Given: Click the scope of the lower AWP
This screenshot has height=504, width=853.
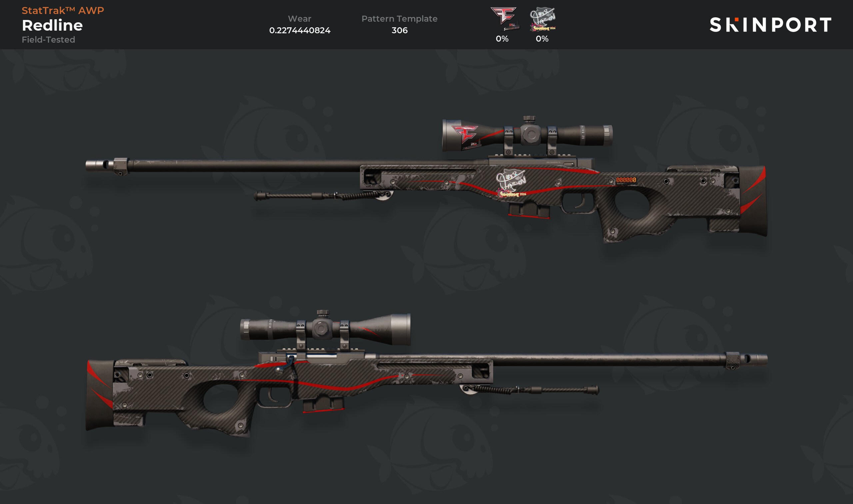Looking at the screenshot, I should click(x=325, y=328).
